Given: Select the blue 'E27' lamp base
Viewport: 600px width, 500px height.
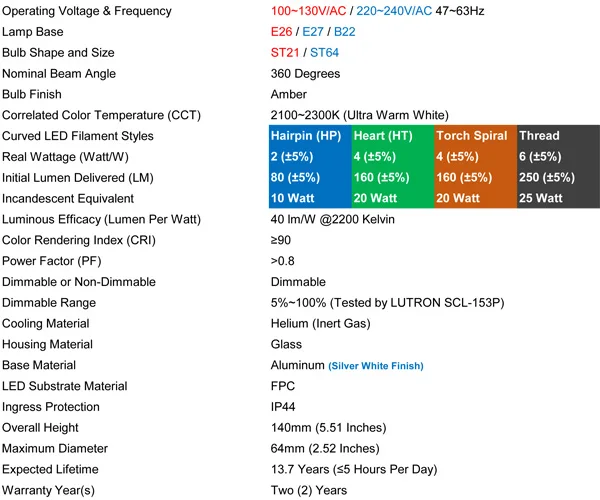Looking at the screenshot, I should (313, 32).
